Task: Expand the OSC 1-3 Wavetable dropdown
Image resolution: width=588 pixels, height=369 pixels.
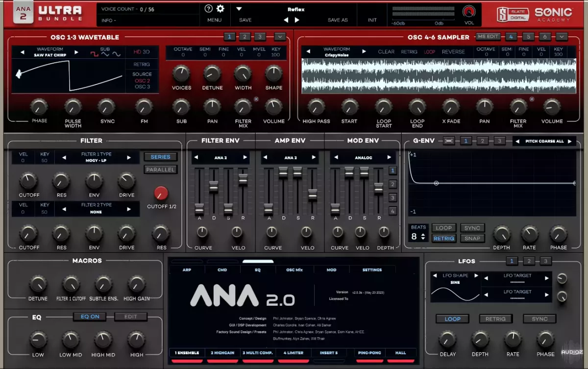Action: click(x=279, y=37)
